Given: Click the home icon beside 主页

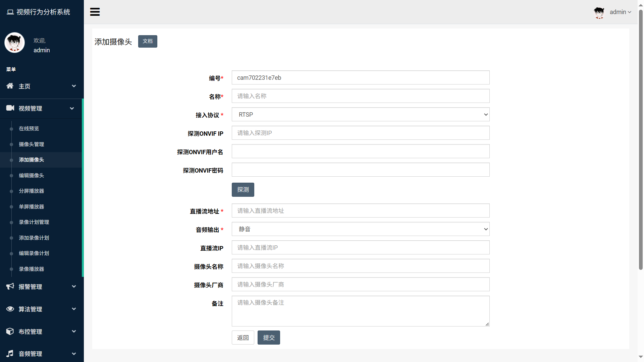Looking at the screenshot, I should pos(10,86).
